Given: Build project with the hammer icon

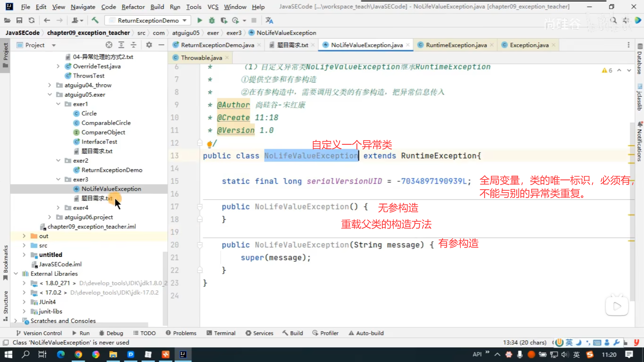Looking at the screenshot, I should 95,20.
